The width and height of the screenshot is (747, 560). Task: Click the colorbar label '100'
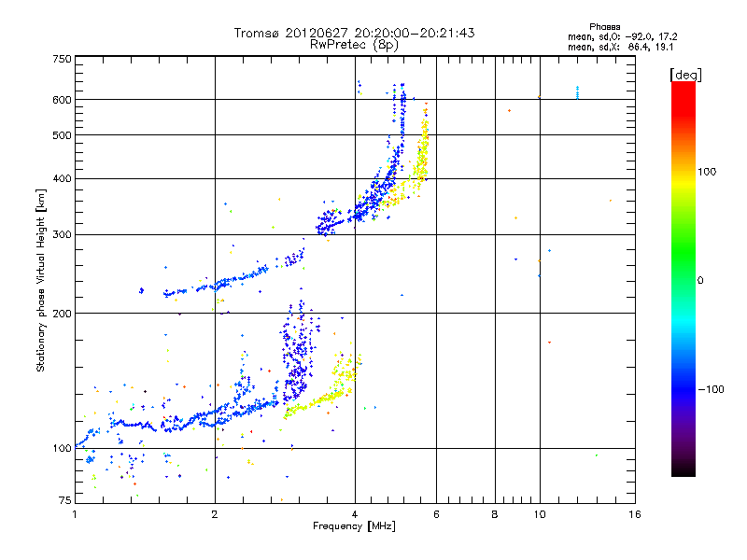[707, 172]
